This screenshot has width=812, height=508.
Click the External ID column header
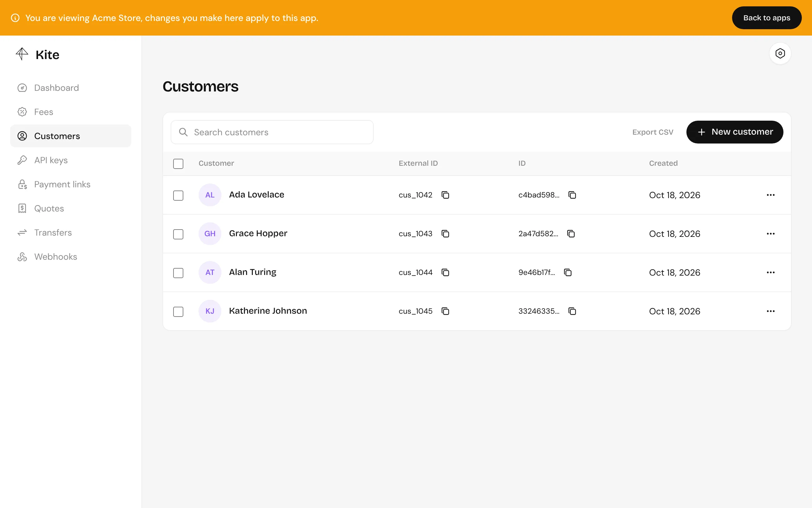418,163
